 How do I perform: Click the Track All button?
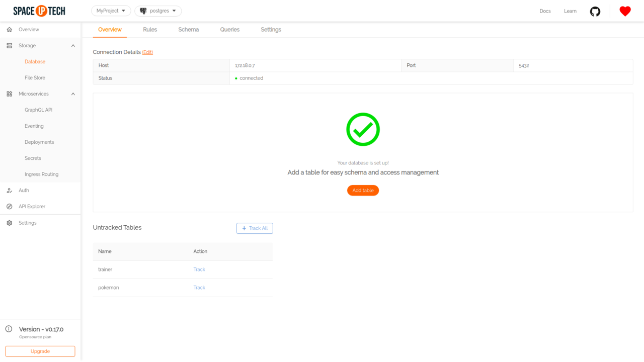[255, 228]
